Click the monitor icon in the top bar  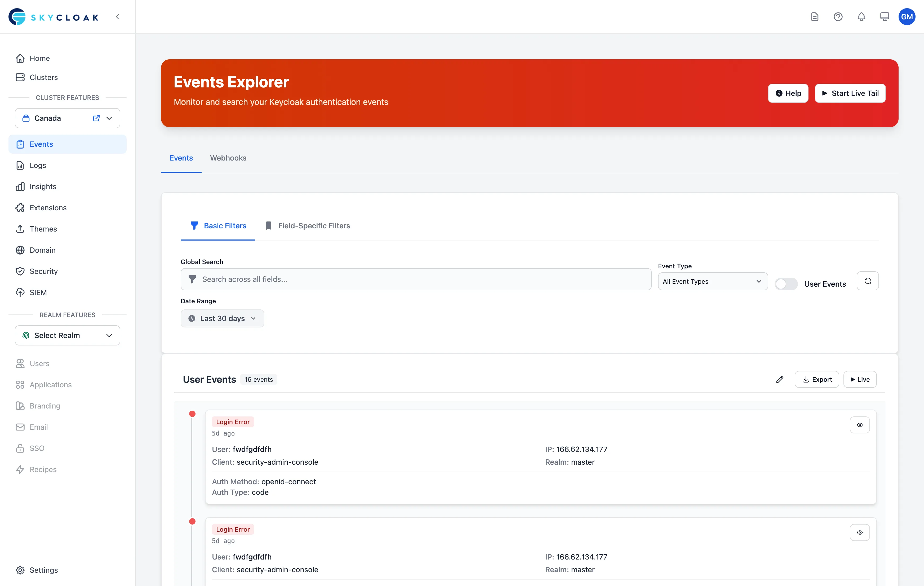click(x=885, y=16)
